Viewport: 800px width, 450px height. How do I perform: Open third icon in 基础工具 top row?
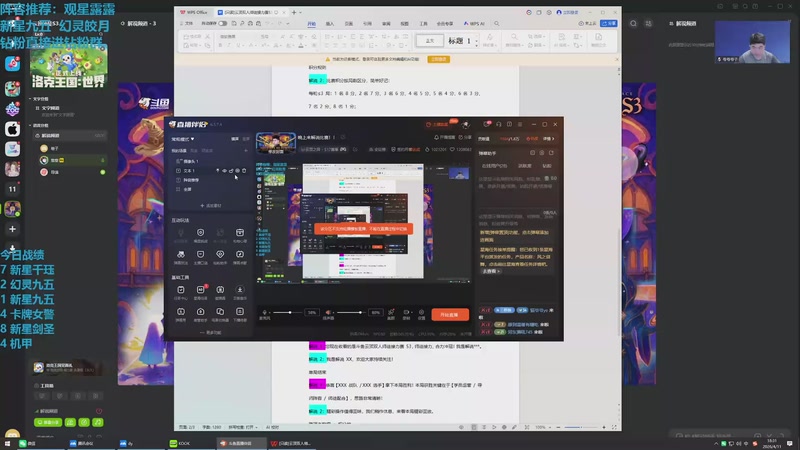pyautogui.click(x=220, y=290)
